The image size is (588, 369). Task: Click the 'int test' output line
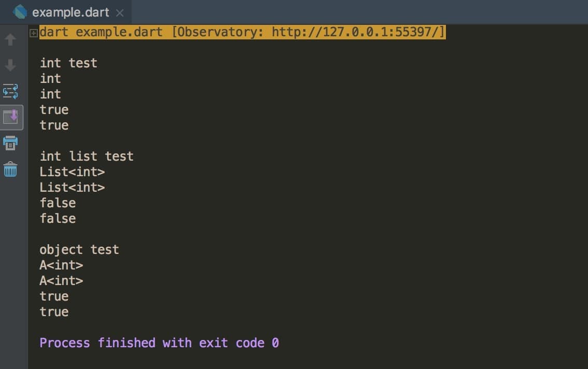(x=68, y=63)
